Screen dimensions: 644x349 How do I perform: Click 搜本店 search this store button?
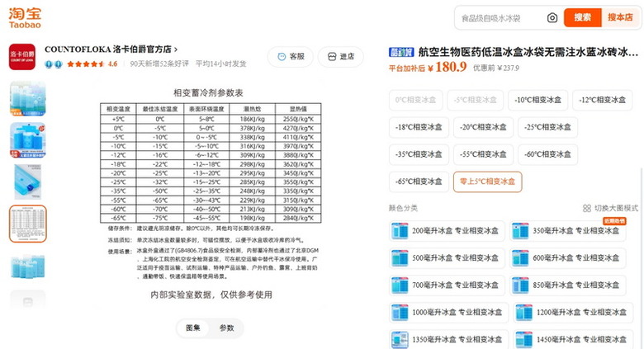click(620, 17)
